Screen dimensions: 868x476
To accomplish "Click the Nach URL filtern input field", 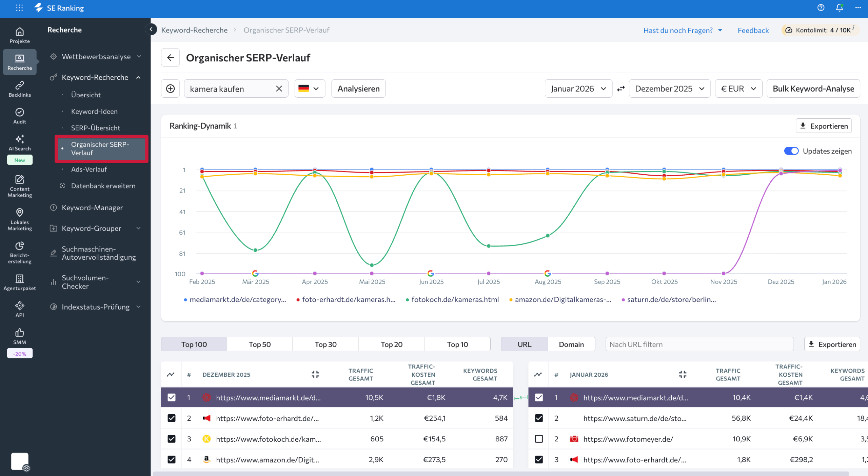I will pyautogui.click(x=699, y=344).
